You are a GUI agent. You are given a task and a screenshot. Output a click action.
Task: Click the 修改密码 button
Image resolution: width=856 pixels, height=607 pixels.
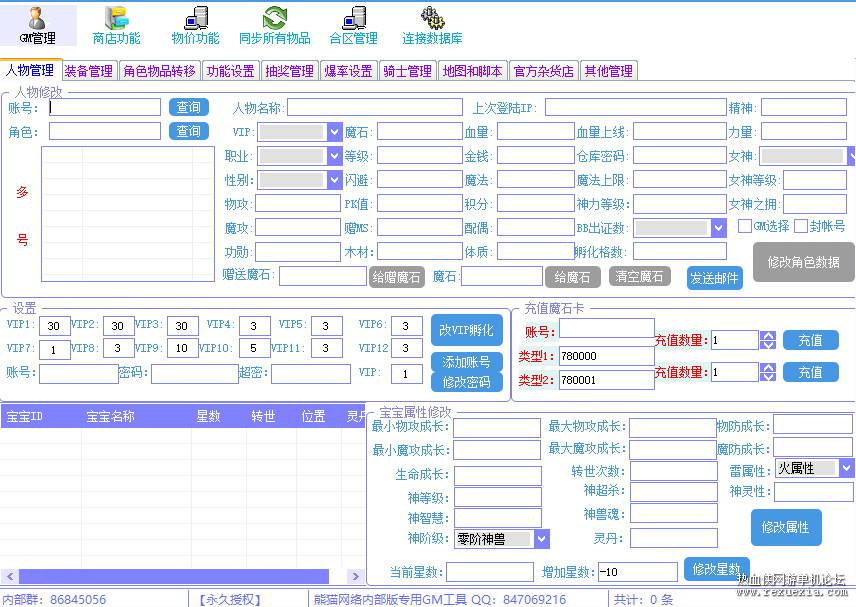466,382
